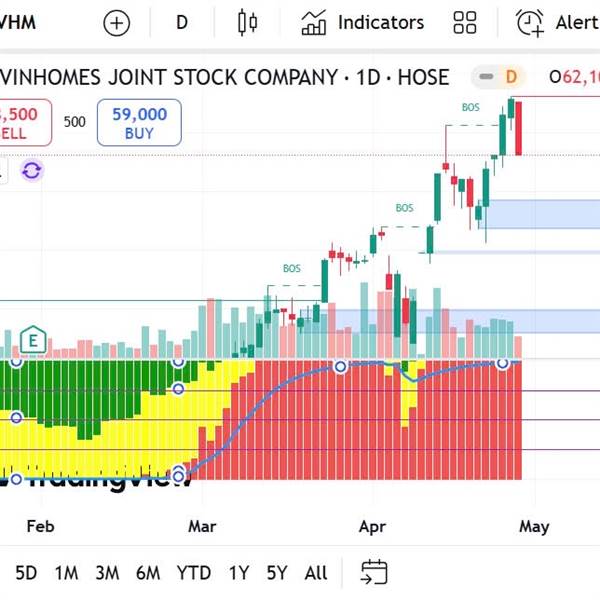Open the Indicators menu
The width and height of the screenshot is (600, 600).
(363, 23)
